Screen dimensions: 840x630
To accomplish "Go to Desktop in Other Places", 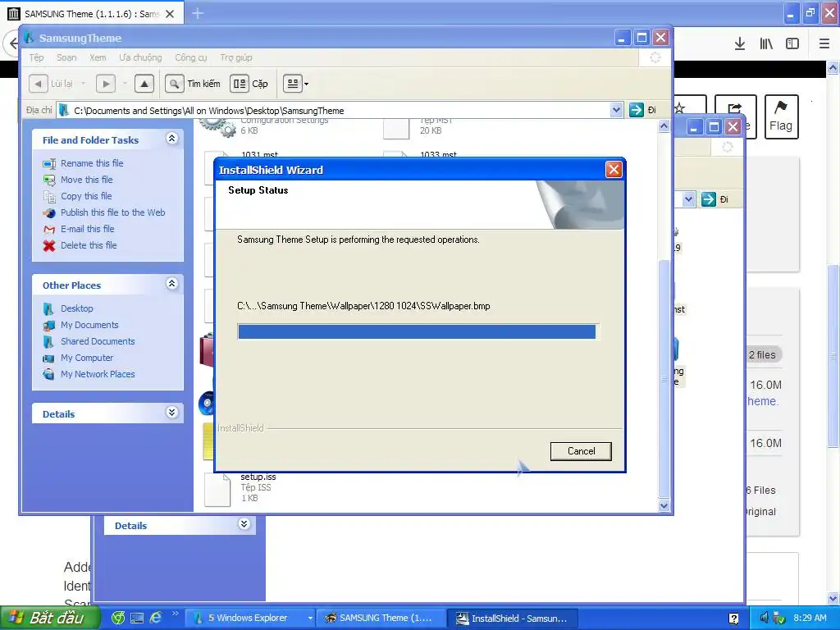I will point(76,308).
